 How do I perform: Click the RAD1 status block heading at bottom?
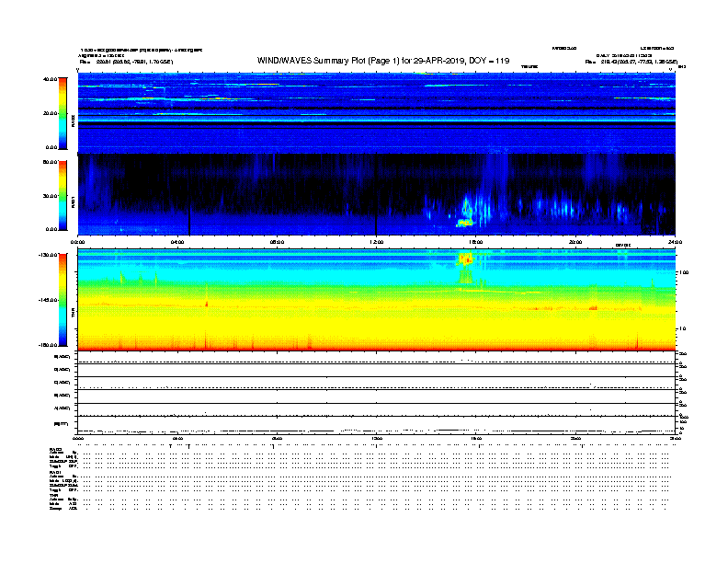tap(56, 472)
